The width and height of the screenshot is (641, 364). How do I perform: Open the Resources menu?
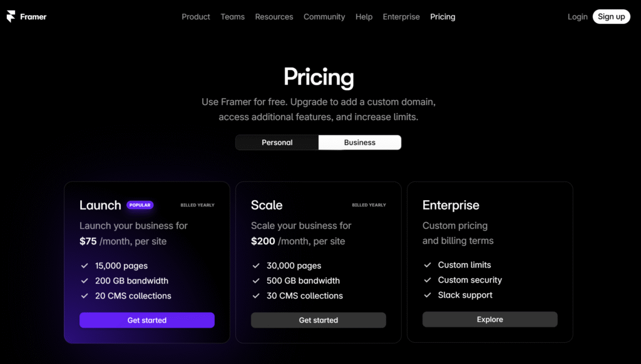point(274,17)
